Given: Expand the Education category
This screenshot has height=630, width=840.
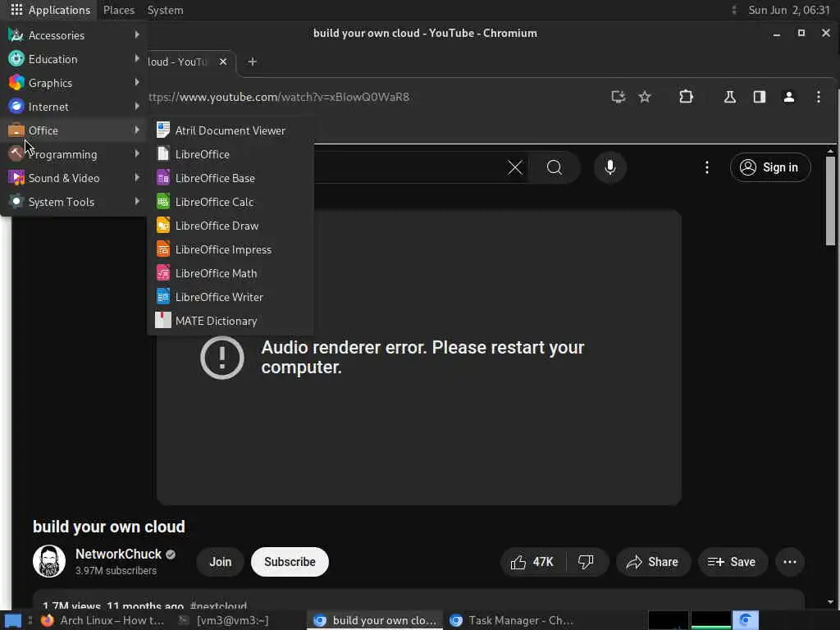Looking at the screenshot, I should (x=74, y=59).
